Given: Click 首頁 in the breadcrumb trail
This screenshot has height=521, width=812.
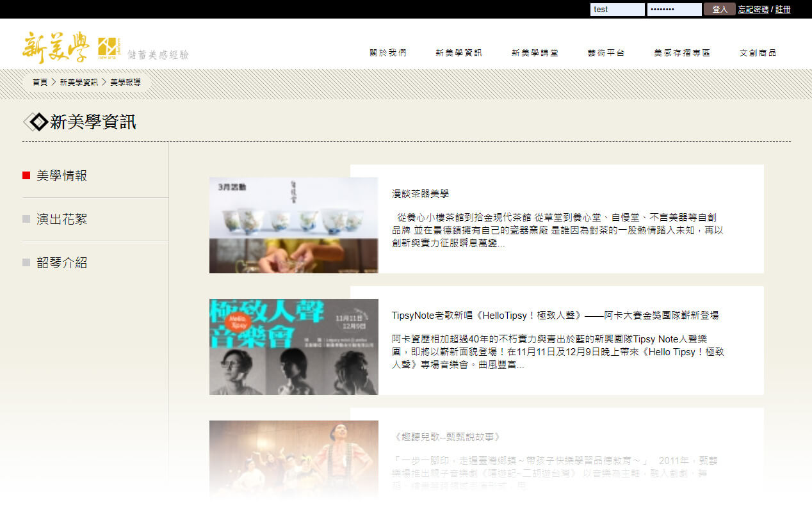Looking at the screenshot, I should pyautogui.click(x=40, y=83).
